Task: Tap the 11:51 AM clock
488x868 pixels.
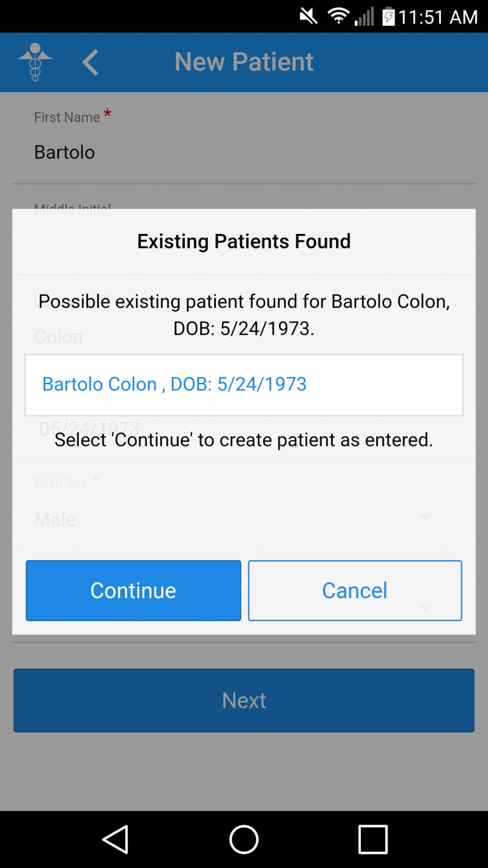Action: point(438,17)
